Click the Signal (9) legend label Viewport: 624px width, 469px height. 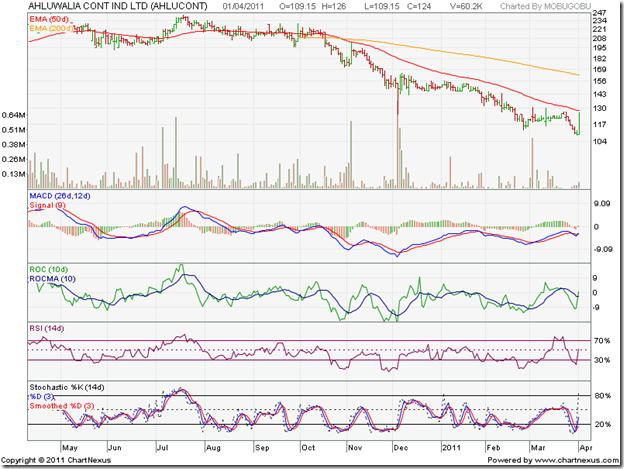coord(47,205)
